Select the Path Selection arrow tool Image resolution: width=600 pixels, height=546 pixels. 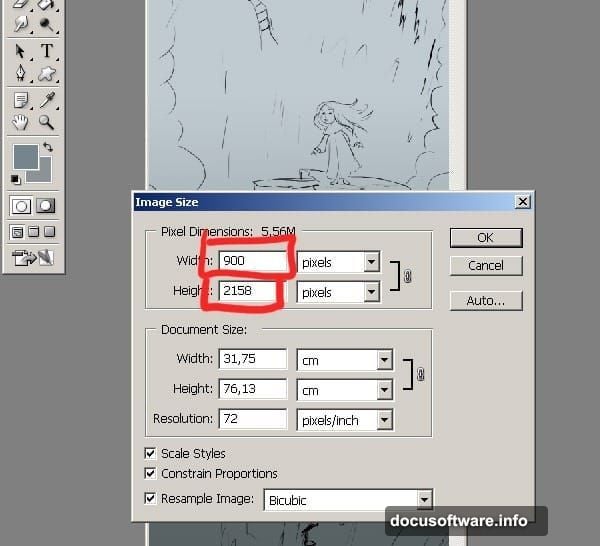[20, 51]
